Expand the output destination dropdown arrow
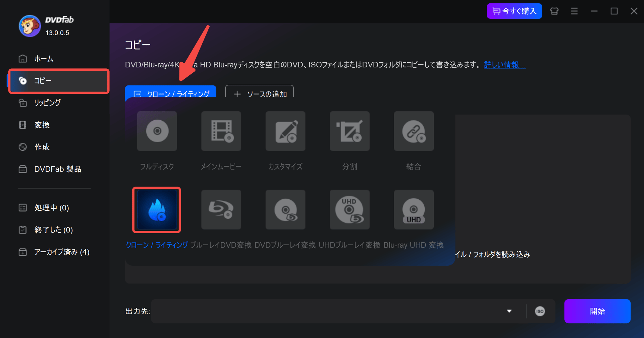 point(509,311)
